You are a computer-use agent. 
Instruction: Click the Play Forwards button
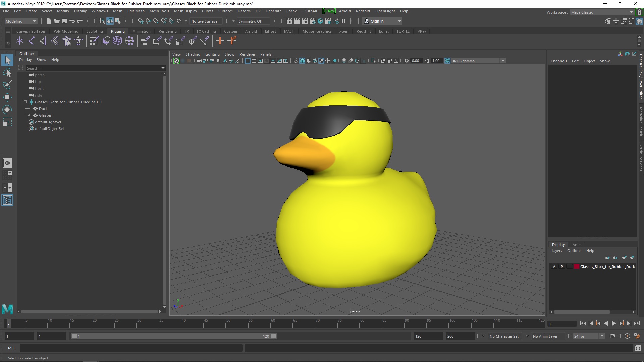point(613,323)
